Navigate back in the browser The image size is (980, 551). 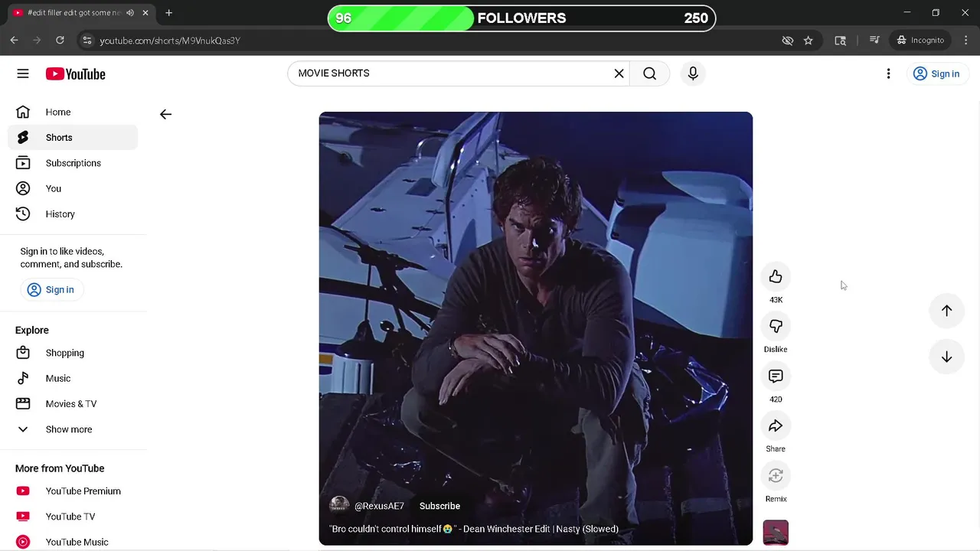[14, 40]
